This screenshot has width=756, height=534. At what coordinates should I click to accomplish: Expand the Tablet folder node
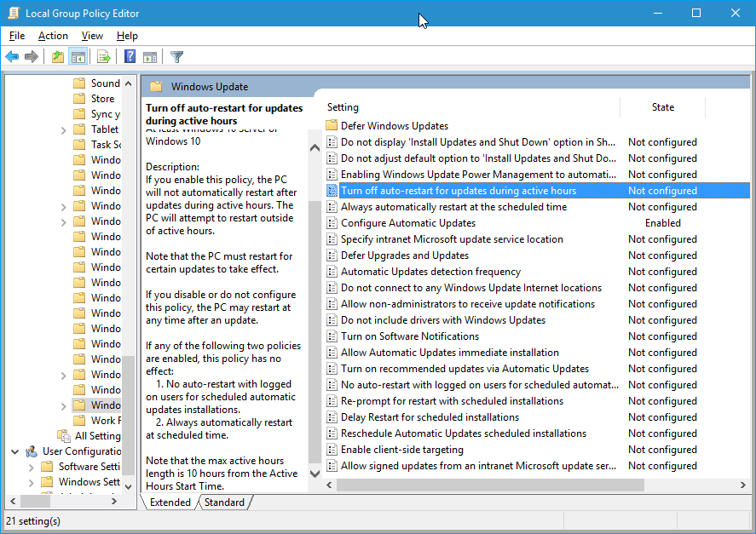click(x=64, y=129)
